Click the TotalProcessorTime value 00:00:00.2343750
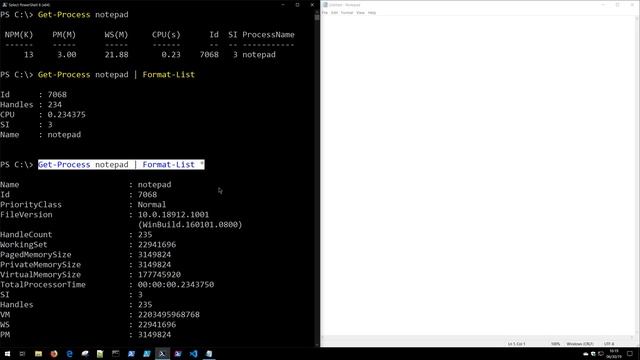640x360 pixels. (x=176, y=284)
